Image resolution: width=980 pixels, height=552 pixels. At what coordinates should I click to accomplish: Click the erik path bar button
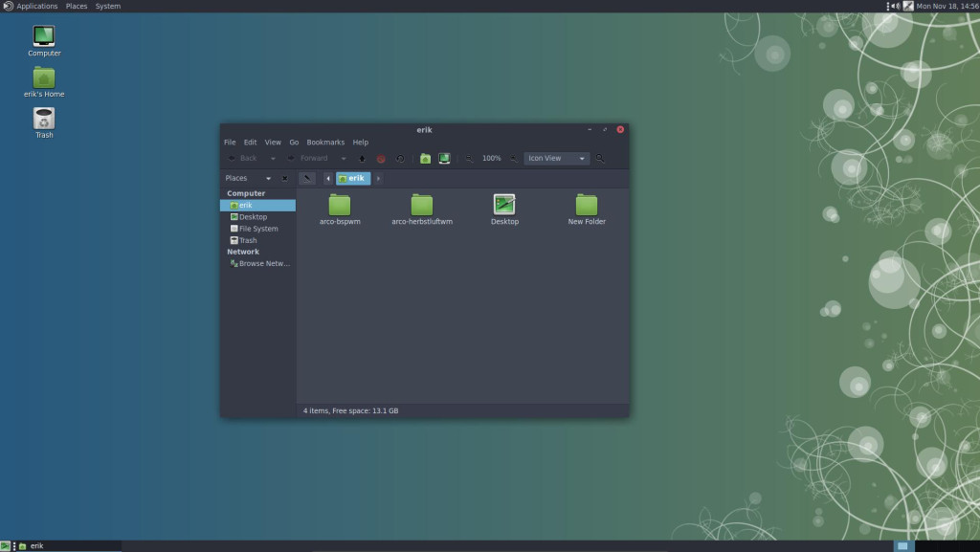(353, 179)
